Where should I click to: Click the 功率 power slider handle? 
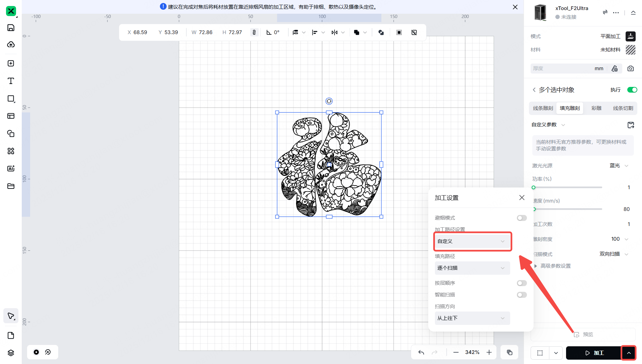(x=534, y=188)
